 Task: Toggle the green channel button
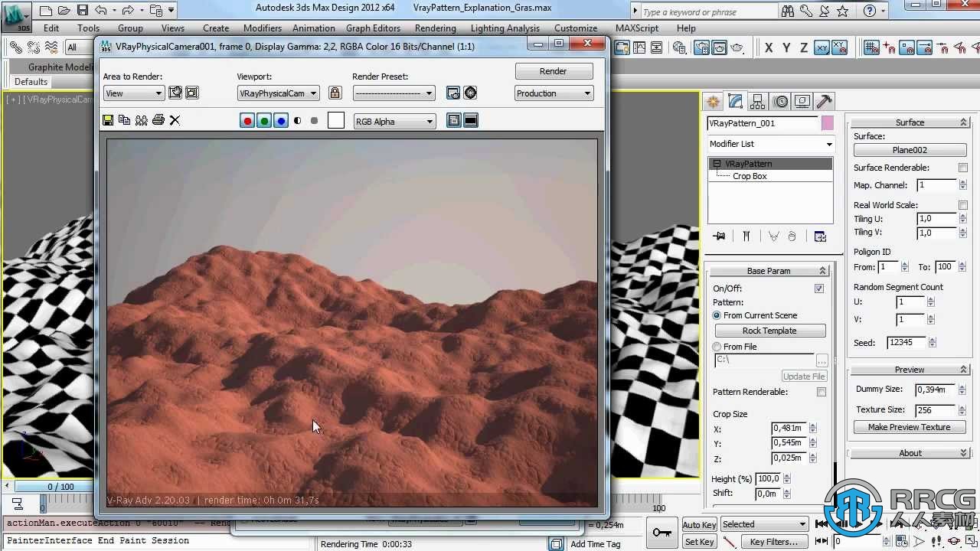point(264,121)
